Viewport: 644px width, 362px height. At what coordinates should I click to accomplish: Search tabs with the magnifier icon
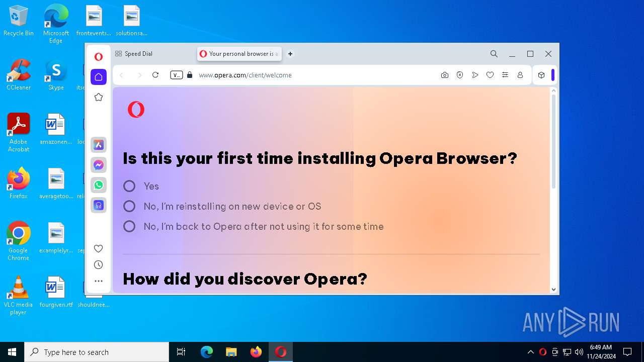[x=494, y=54]
